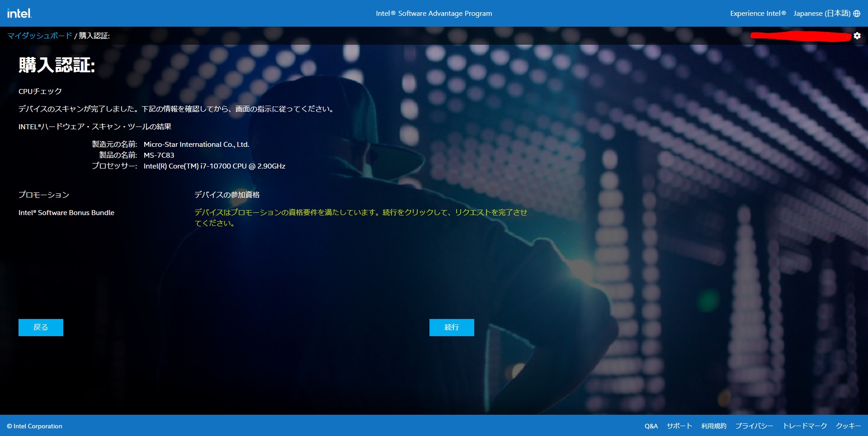Click the Intel(R) Core(TM) i7-10700 processor text
Screen dimensions: 868x436
point(214,166)
